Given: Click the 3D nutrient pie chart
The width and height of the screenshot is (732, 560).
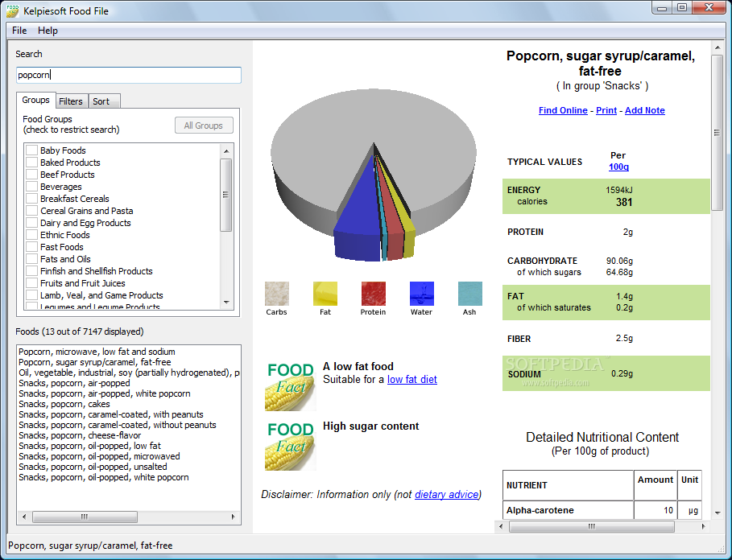Looking at the screenshot, I should tap(374, 175).
